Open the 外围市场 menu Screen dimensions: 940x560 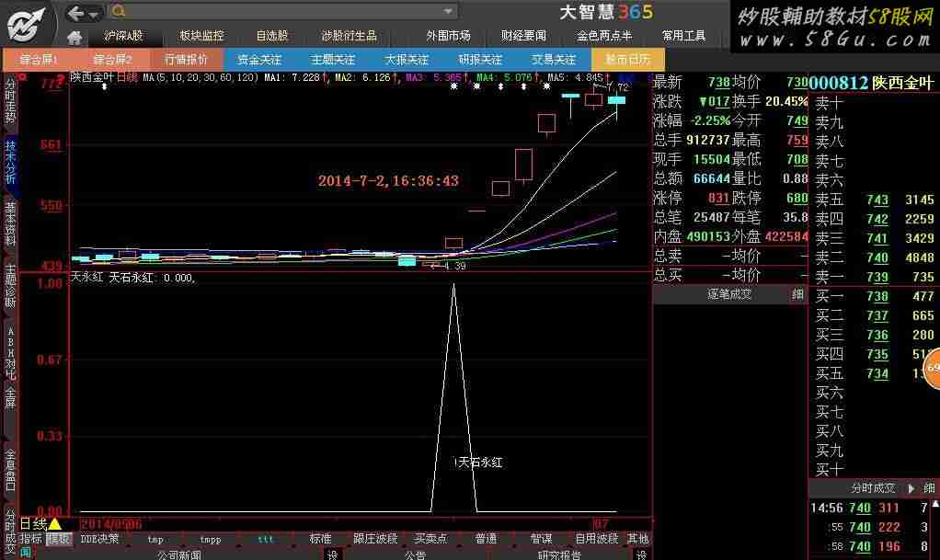click(449, 36)
